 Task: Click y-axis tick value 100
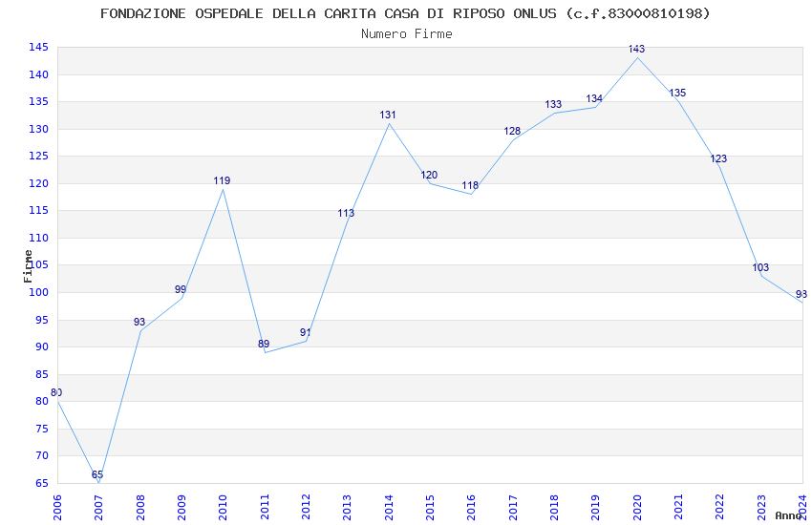38,292
